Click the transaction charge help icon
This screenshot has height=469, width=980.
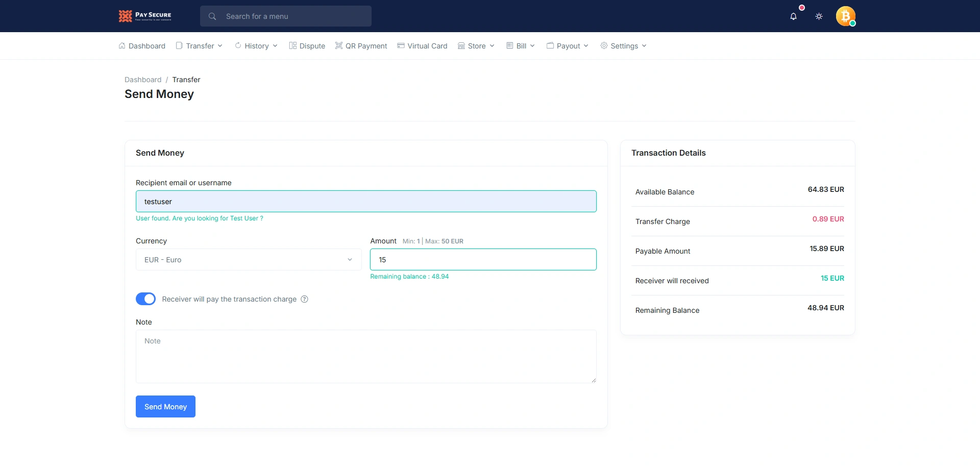coord(304,299)
